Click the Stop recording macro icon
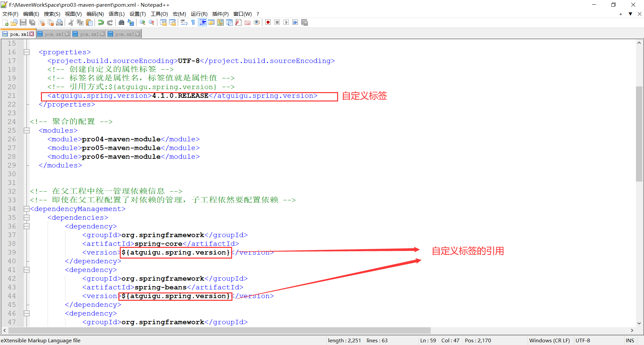This screenshot has width=644, height=345. coord(277,22)
